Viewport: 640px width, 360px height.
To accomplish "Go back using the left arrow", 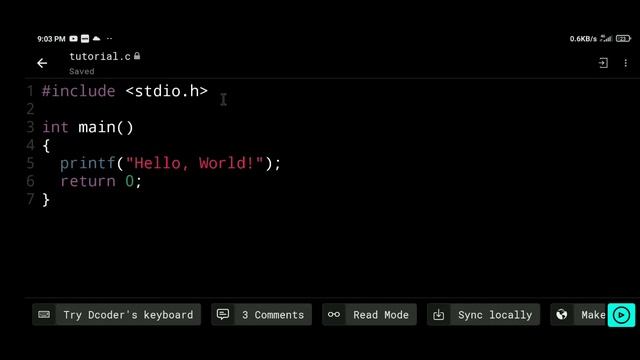I will coord(42,63).
